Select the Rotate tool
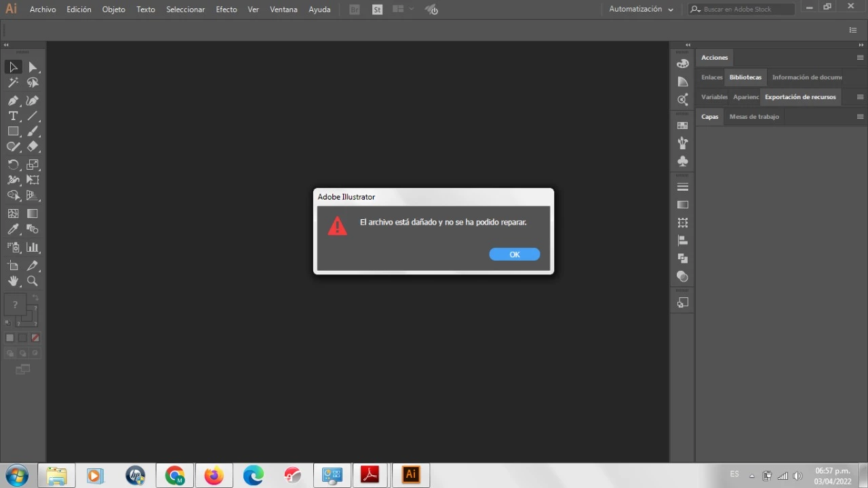The image size is (868, 488). (13, 165)
